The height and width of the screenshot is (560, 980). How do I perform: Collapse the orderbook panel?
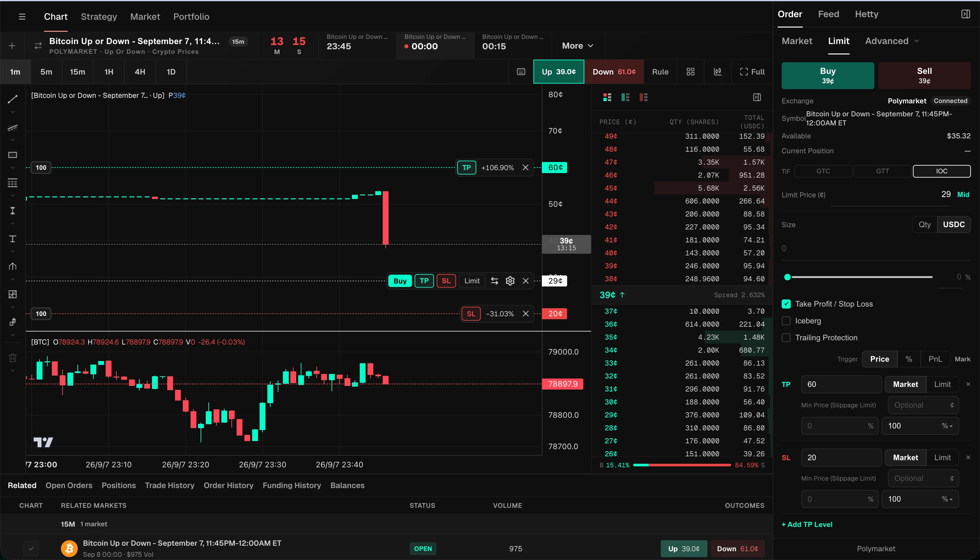[x=757, y=97]
